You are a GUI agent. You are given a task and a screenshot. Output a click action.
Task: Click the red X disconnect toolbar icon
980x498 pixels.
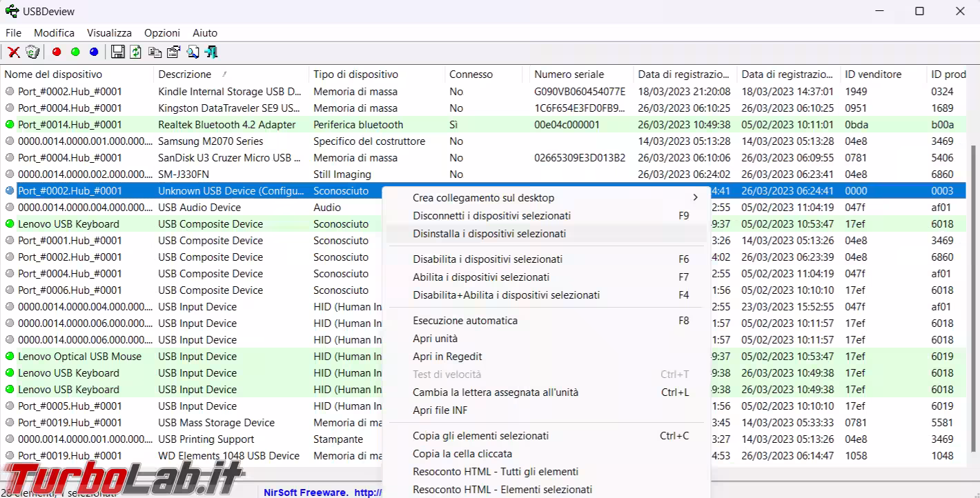(x=13, y=52)
